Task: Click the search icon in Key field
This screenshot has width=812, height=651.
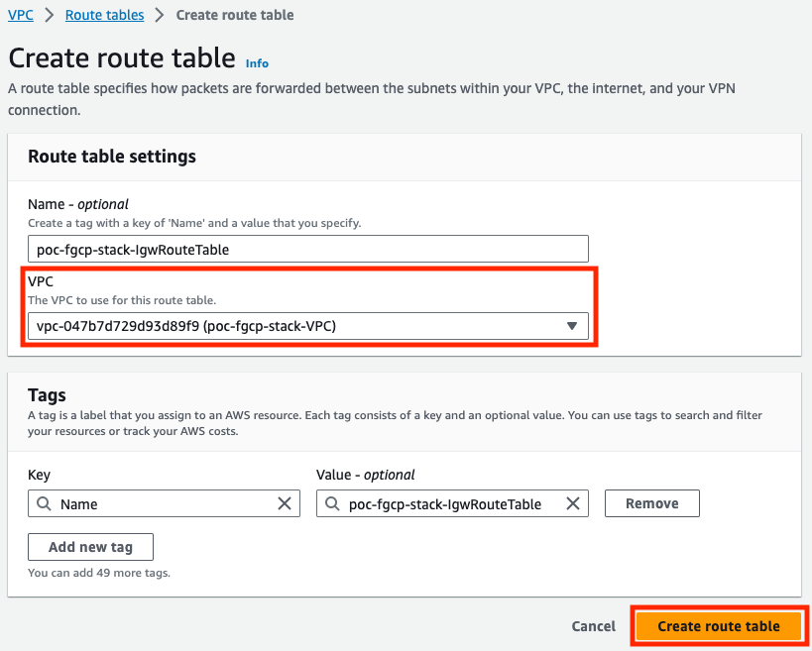Action: (x=44, y=503)
